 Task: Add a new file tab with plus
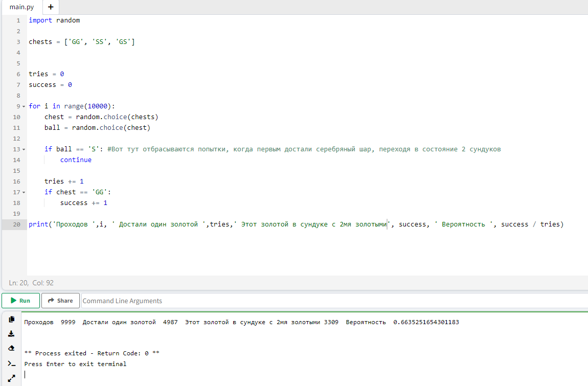pyautogui.click(x=50, y=7)
